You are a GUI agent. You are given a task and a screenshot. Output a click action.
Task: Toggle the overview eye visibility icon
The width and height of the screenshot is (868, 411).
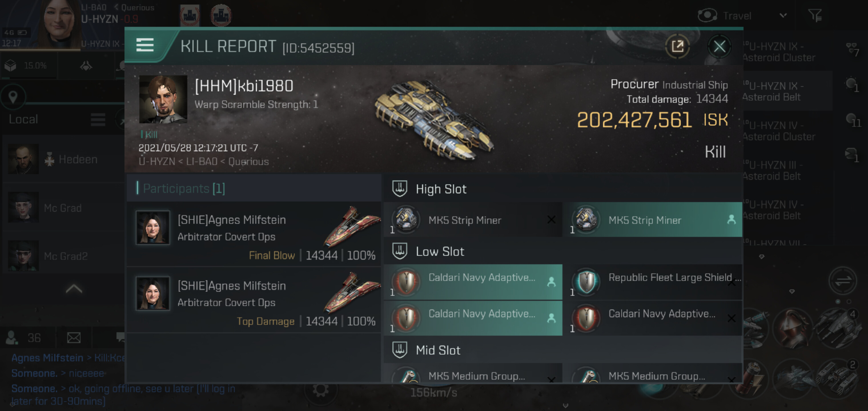(707, 15)
